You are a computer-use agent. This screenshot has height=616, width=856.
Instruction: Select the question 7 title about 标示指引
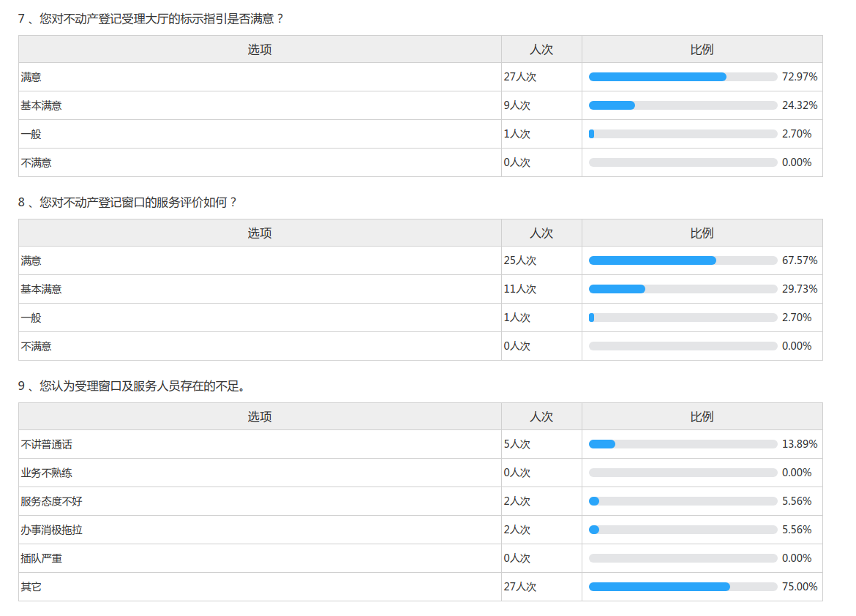(x=151, y=18)
